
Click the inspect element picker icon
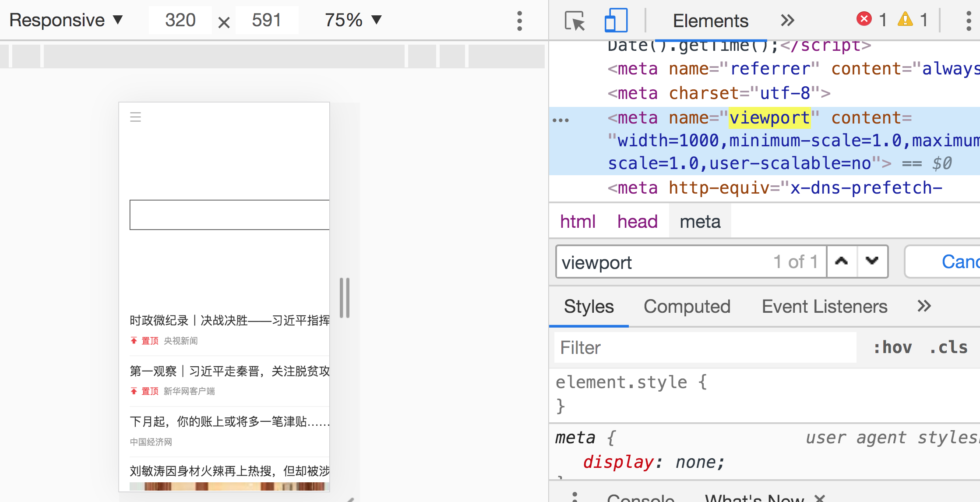click(574, 21)
